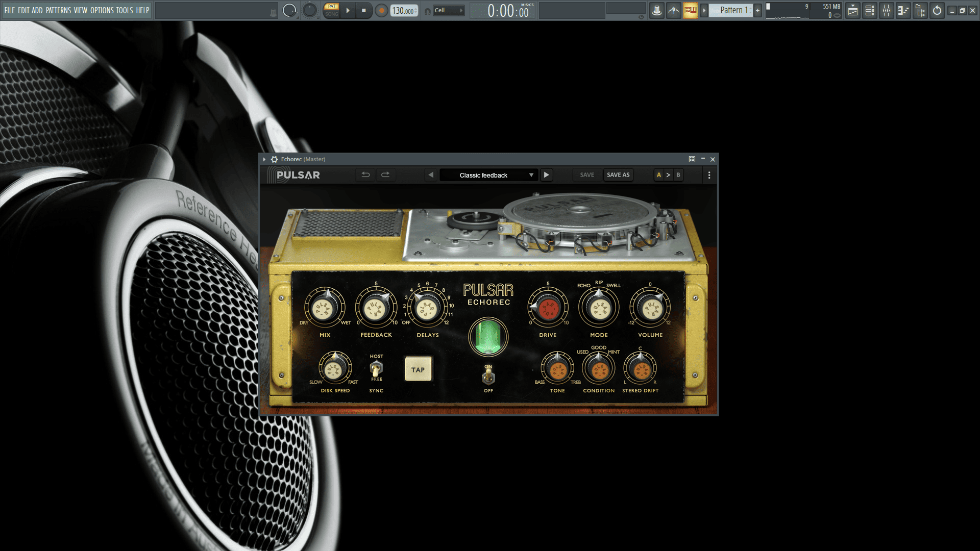Open the PATTERNS menu
980x551 pixels.
(x=58, y=10)
